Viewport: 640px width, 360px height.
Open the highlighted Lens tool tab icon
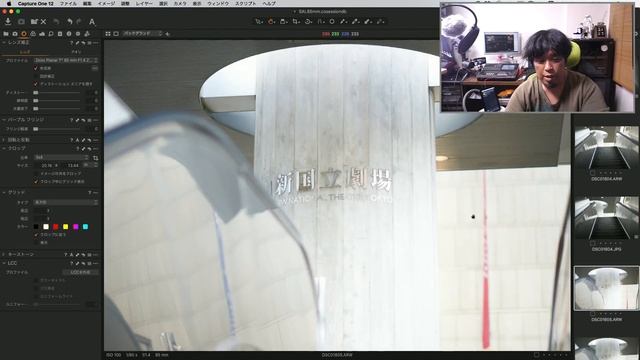tap(24, 33)
